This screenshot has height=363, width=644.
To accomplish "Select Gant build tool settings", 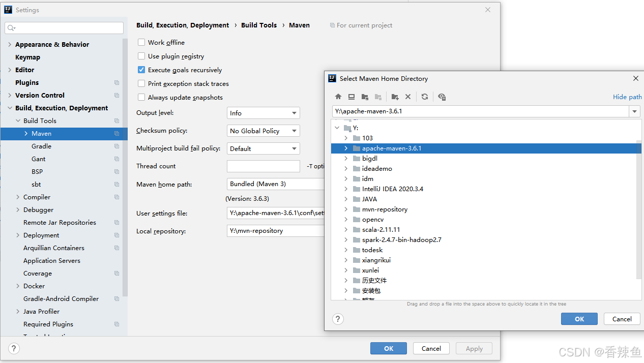I will (39, 159).
